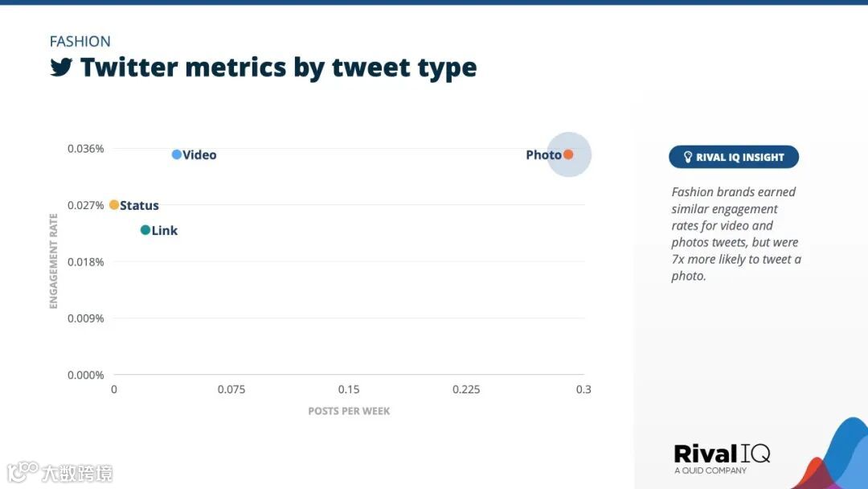Click the Rival IQ Insight badge
Viewport: 868px width, 489px height.
click(x=733, y=157)
